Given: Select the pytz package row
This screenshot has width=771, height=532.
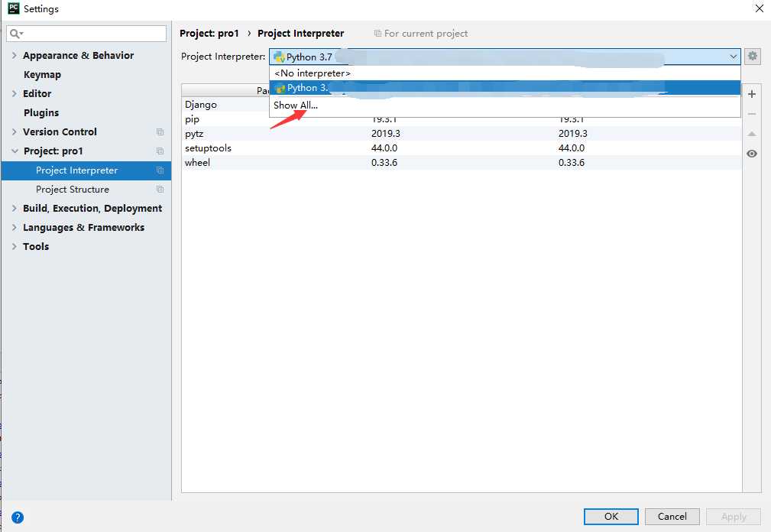Looking at the screenshot, I should [x=462, y=134].
